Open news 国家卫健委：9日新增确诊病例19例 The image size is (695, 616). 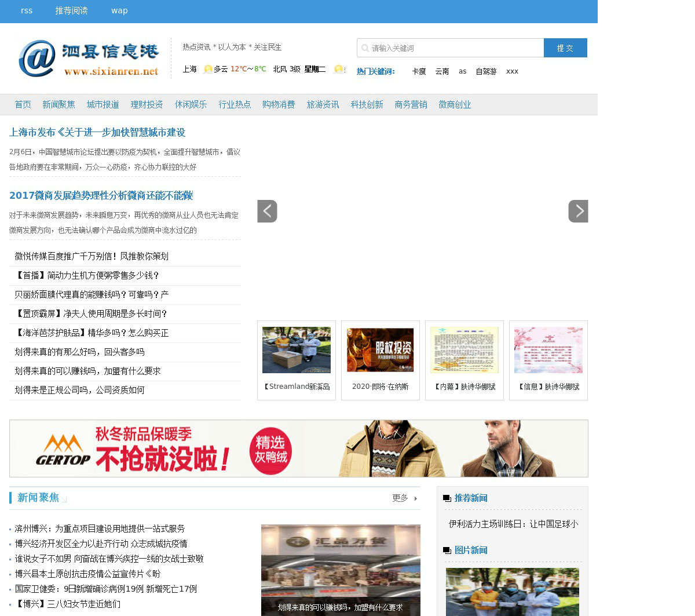pos(105,589)
